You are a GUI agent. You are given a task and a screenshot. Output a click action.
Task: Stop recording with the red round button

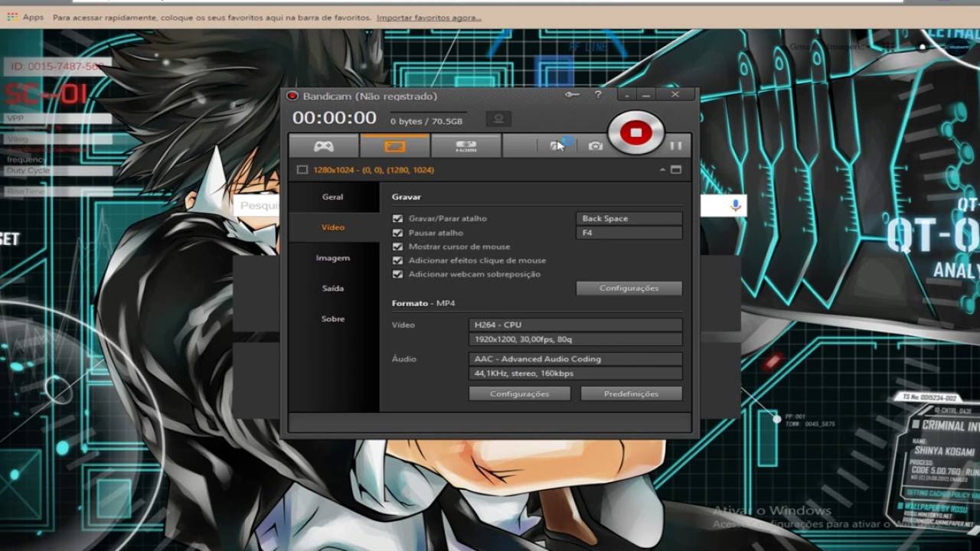coord(635,132)
